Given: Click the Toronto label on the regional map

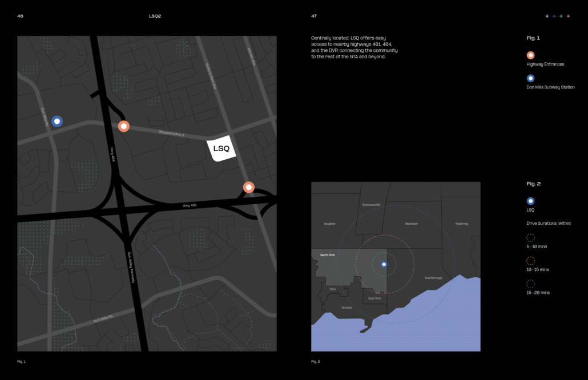Looking at the screenshot, I should (x=346, y=307).
